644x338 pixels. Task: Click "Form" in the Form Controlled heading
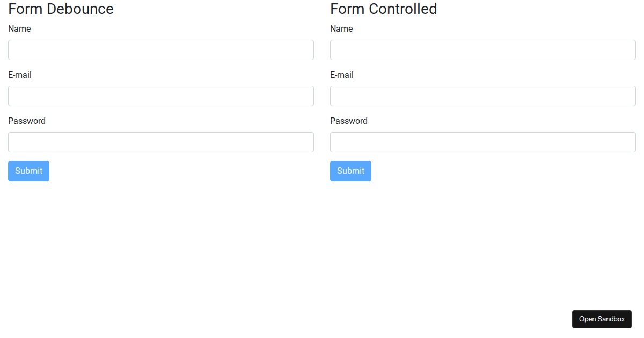coord(347,9)
